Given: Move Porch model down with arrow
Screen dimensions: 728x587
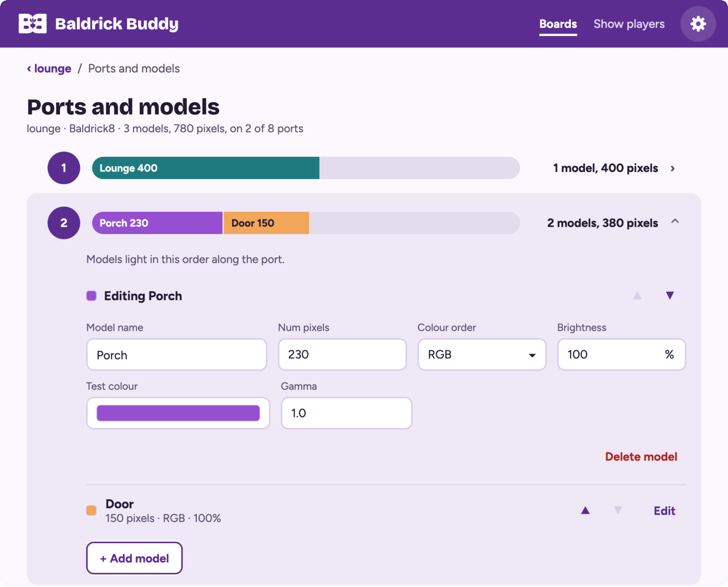Looking at the screenshot, I should pos(670,295).
